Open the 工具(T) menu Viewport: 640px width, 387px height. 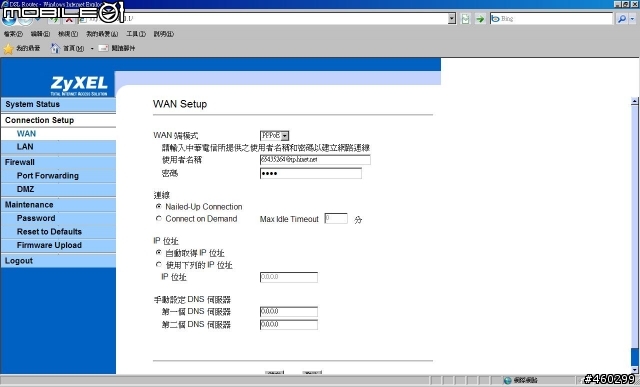[x=136, y=34]
